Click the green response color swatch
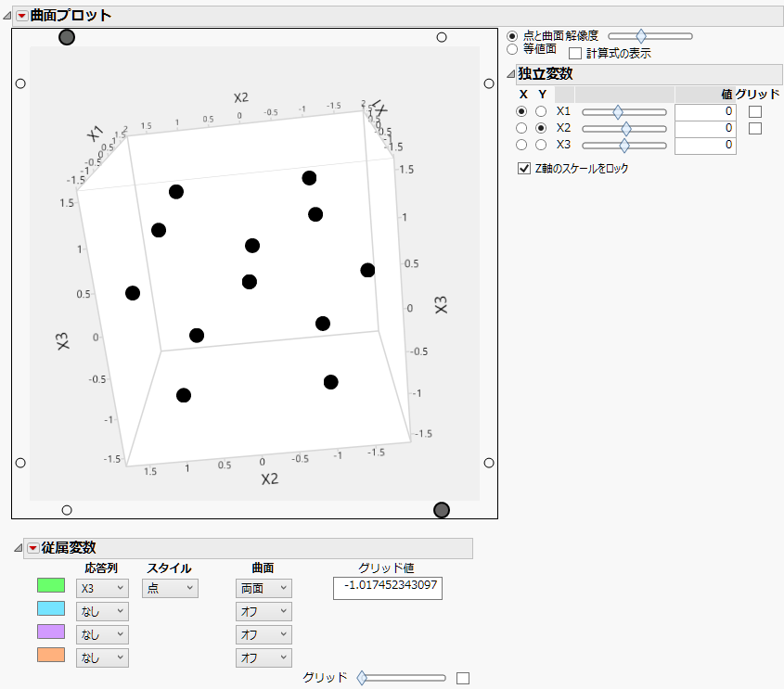Screen dimensions: 784x689 point(51,585)
